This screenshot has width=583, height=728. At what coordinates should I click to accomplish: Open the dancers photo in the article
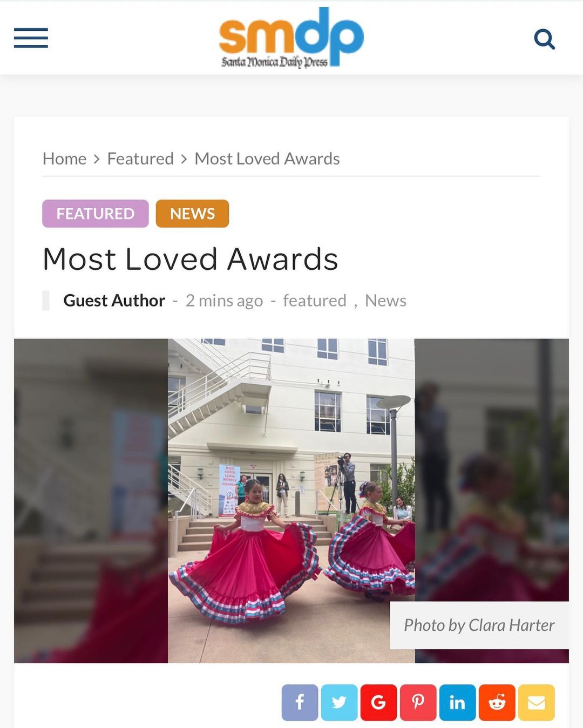(x=291, y=501)
